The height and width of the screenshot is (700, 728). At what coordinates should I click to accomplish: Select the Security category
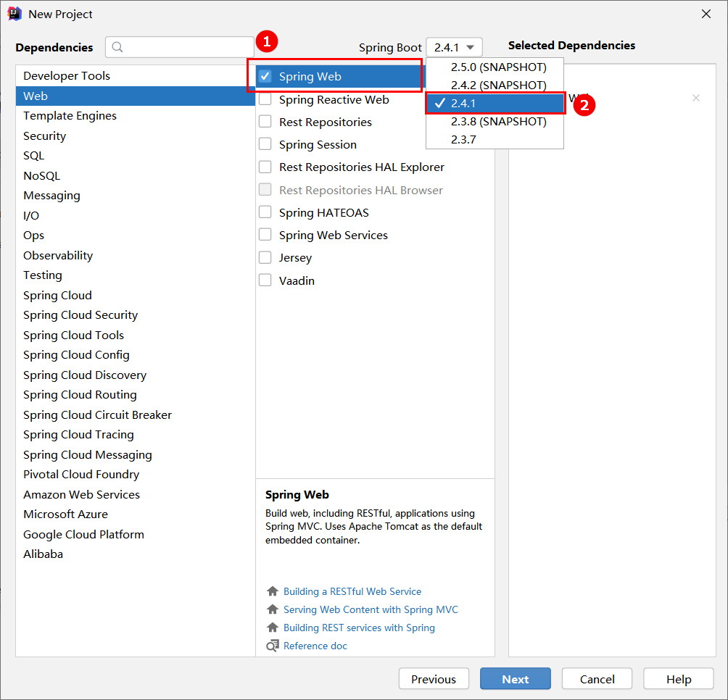tap(135, 136)
